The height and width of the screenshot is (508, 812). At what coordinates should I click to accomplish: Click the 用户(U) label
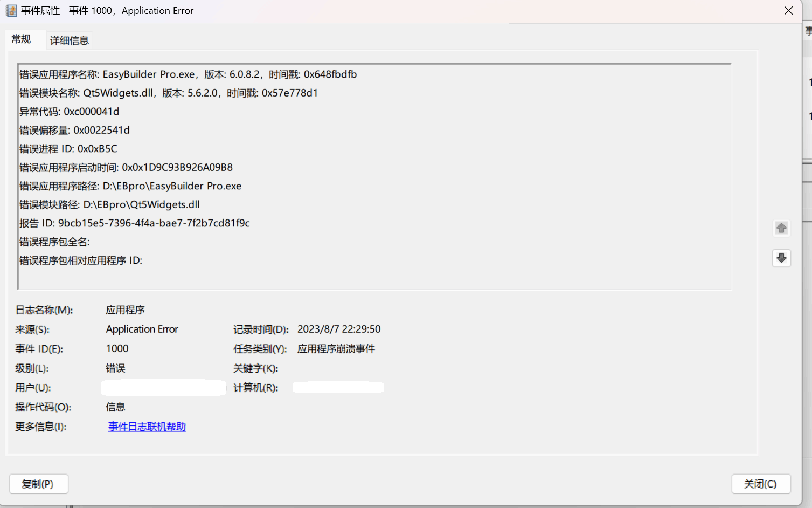(x=33, y=388)
